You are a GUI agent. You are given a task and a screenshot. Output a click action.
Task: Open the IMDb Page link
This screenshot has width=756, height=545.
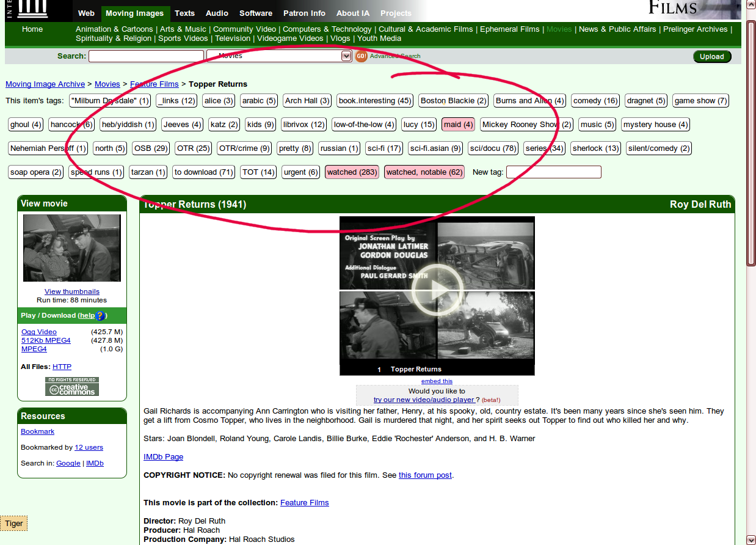pyautogui.click(x=163, y=457)
